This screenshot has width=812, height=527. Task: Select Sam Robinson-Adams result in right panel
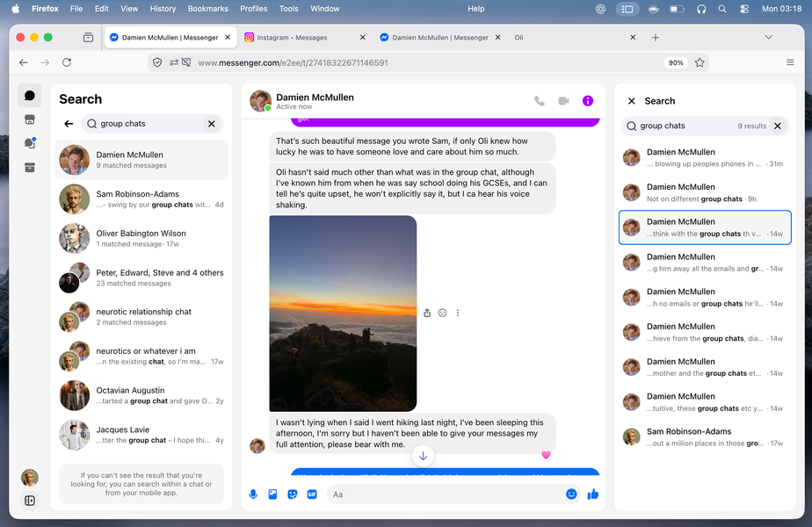coord(705,437)
